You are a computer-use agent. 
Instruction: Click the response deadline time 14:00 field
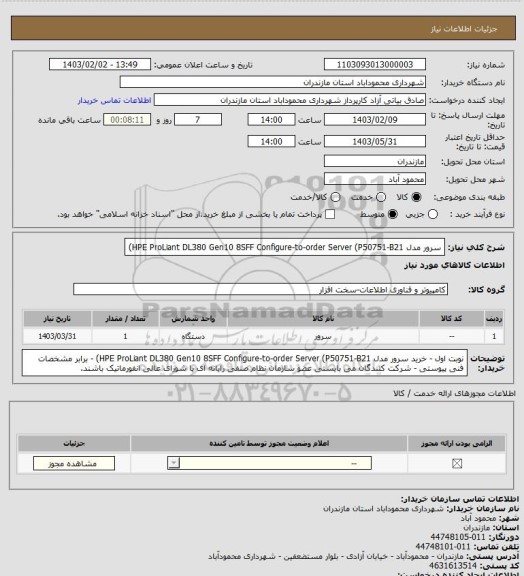click(272, 120)
